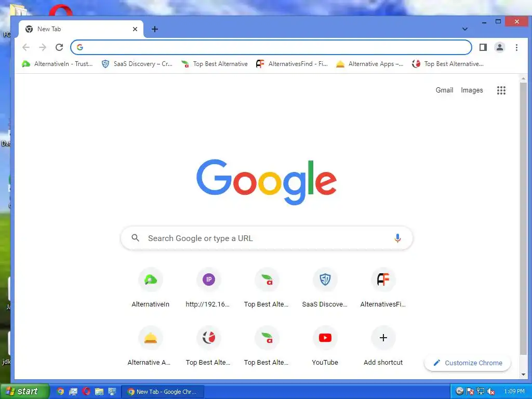Expand the tab search chevron

click(465, 29)
